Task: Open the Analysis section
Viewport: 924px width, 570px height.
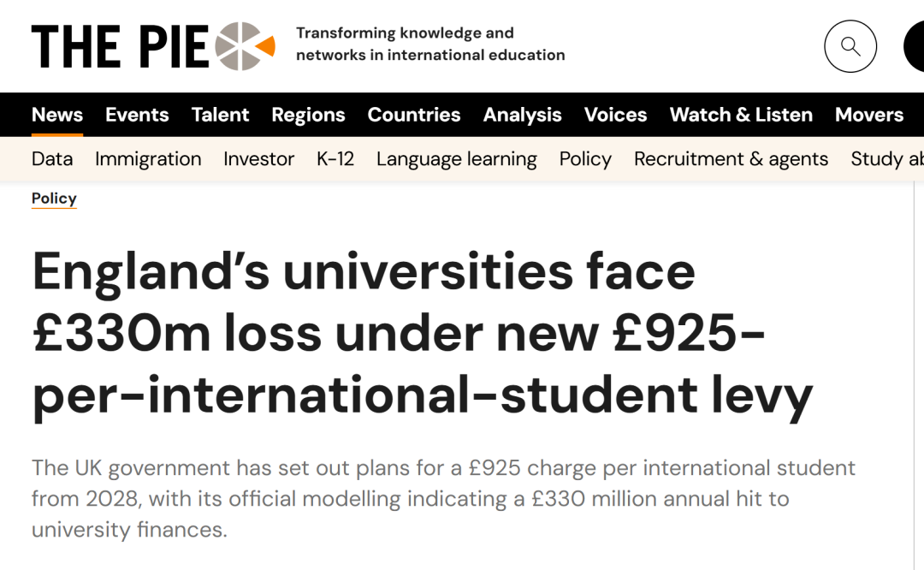Action: click(522, 114)
